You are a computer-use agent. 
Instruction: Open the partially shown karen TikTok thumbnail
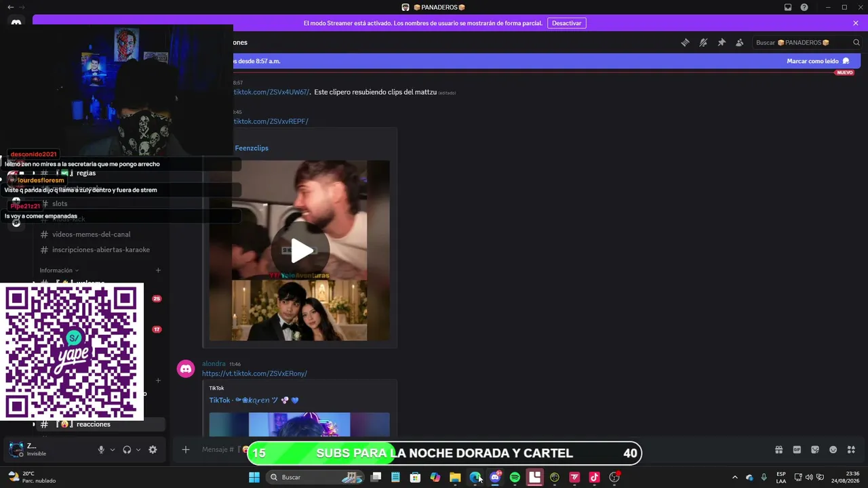coord(299,424)
